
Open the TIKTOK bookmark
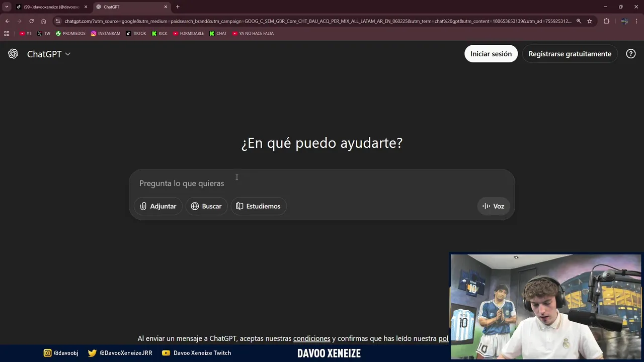click(136, 33)
